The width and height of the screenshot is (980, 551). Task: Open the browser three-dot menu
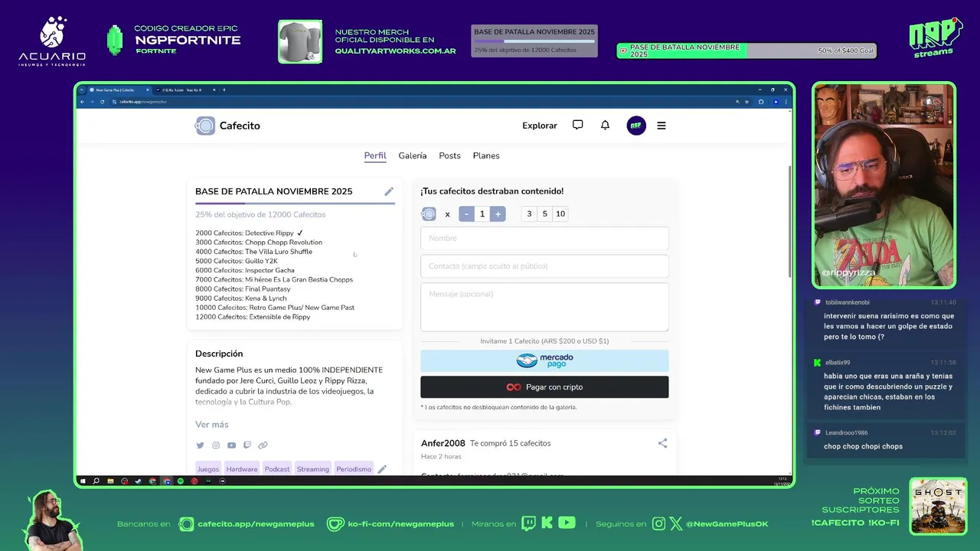point(786,102)
